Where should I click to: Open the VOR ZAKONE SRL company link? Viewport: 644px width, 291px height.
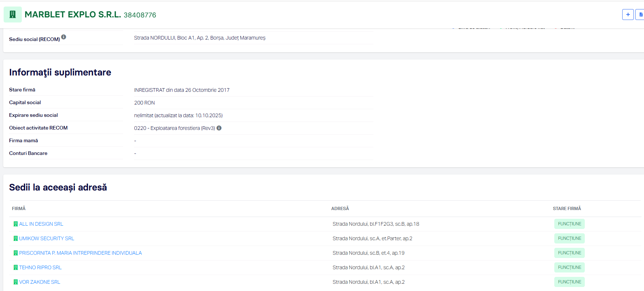[x=40, y=282]
